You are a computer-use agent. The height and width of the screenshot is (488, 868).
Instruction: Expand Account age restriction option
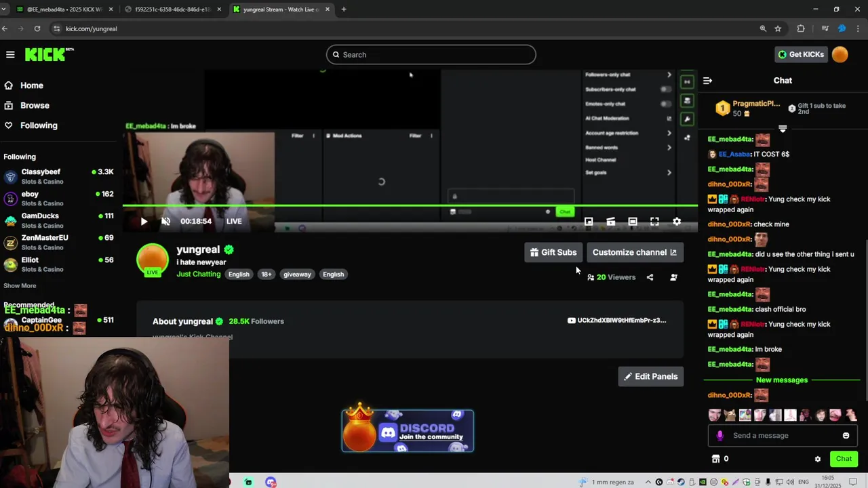click(669, 133)
